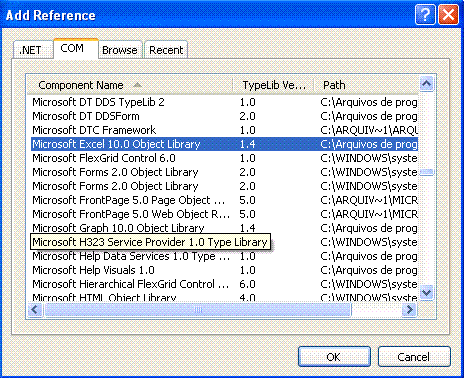
Task: Click version 6.0 of Hierarchical FlexGrid
Action: 247,284
